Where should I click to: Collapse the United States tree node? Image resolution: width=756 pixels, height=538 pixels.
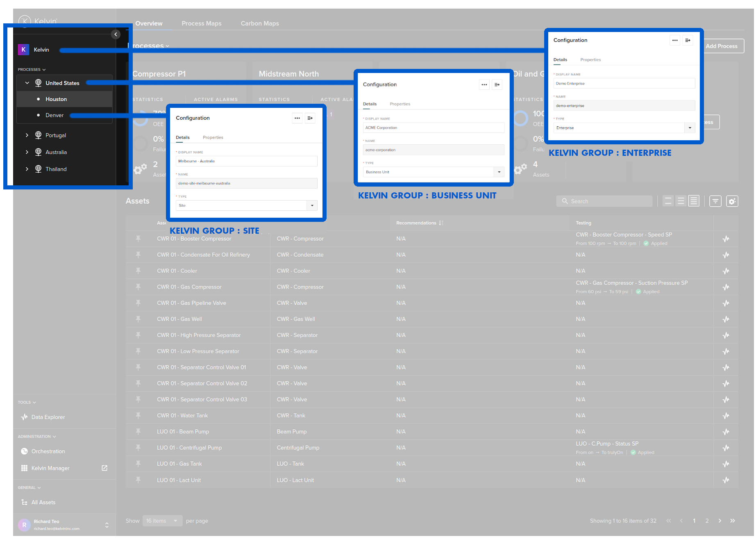coord(27,83)
